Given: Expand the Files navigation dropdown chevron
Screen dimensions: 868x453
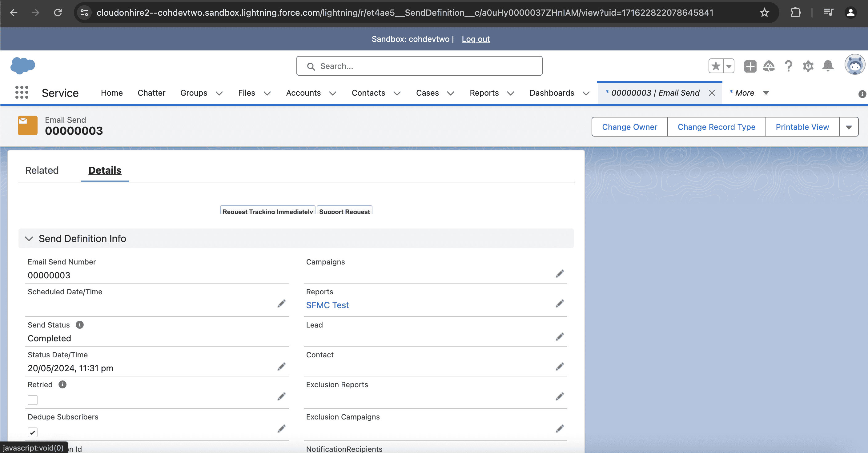Looking at the screenshot, I should click(x=267, y=93).
